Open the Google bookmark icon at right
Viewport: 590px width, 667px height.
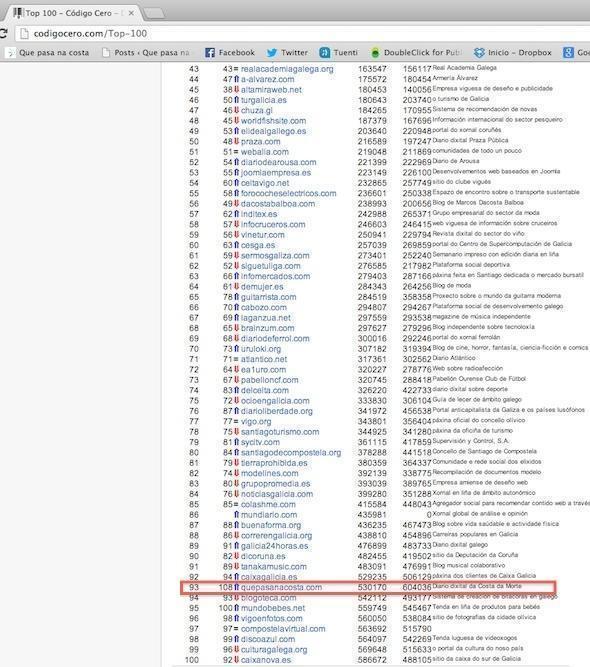pos(568,53)
